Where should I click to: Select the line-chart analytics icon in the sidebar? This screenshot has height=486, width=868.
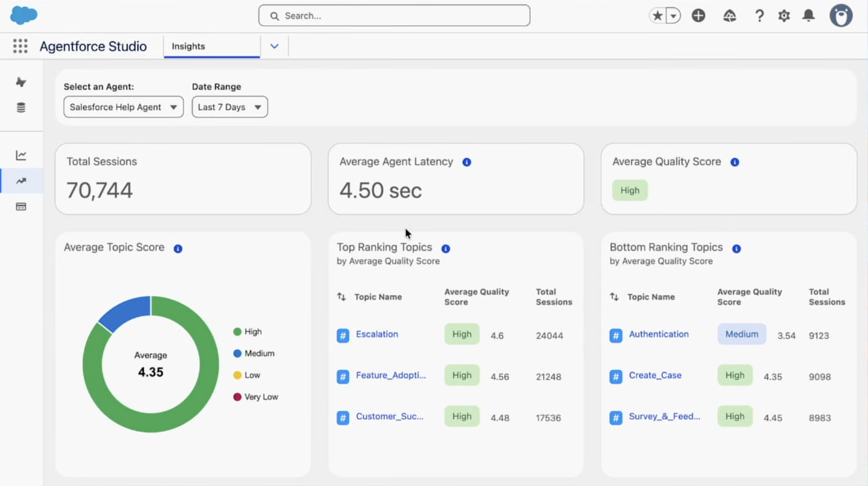tap(21, 155)
